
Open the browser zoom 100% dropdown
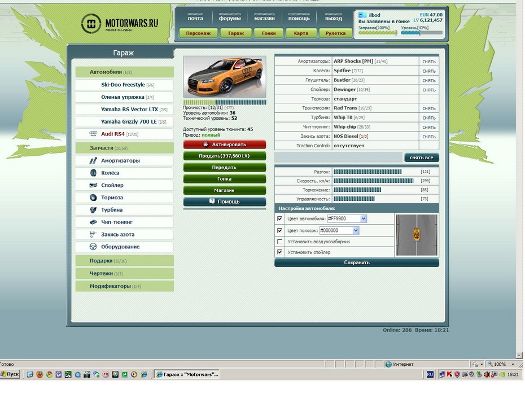tap(513, 365)
